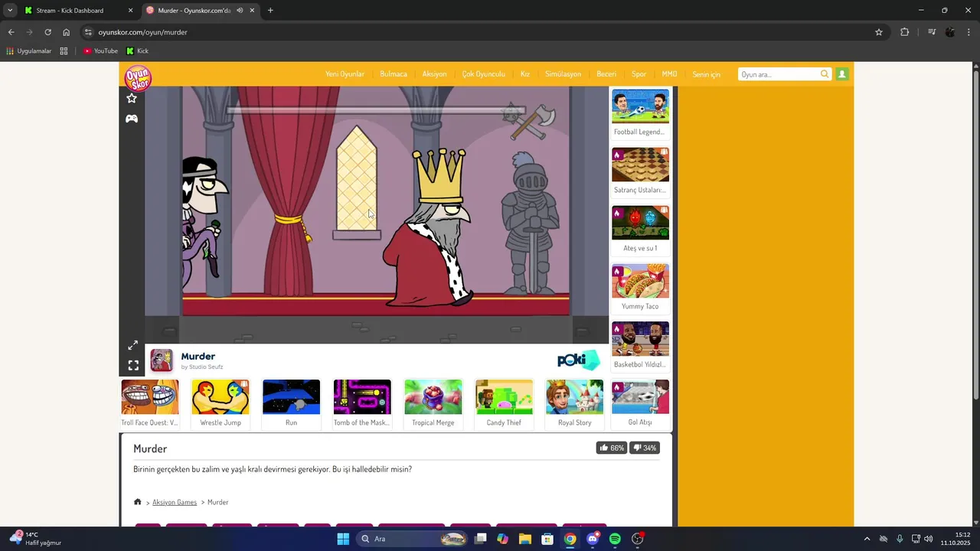
Task: Open Chrome extensions puzzle icon
Action: tap(904, 32)
